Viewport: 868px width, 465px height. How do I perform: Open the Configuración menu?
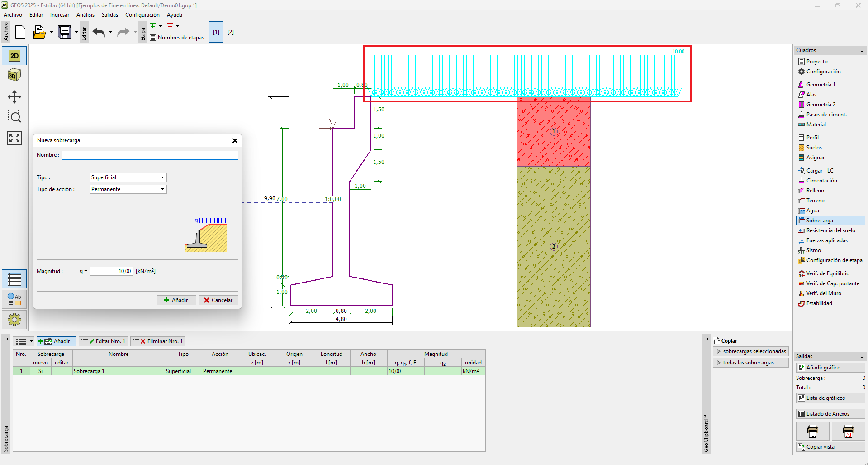pos(142,15)
